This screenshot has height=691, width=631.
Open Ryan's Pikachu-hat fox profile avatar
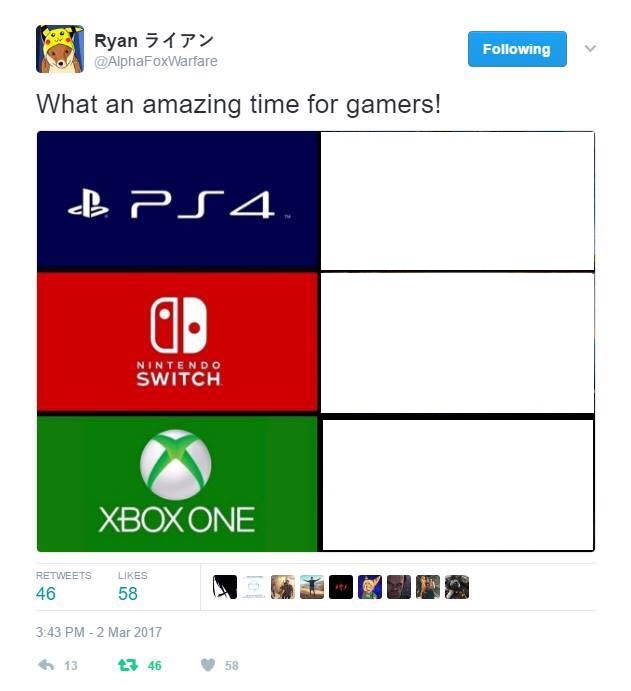point(60,49)
